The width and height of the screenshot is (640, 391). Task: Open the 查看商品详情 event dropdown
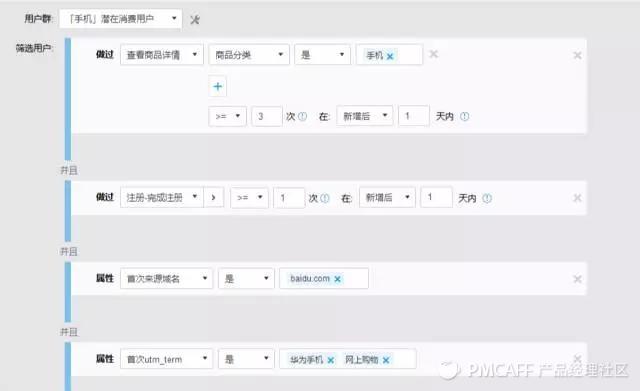pos(162,55)
